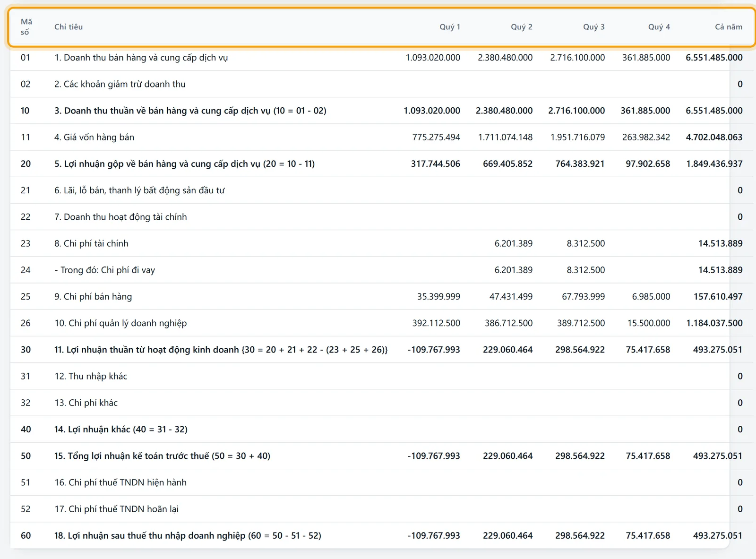Click Quý 4 management expense 15.500.000
The height and width of the screenshot is (559, 756).
click(649, 323)
